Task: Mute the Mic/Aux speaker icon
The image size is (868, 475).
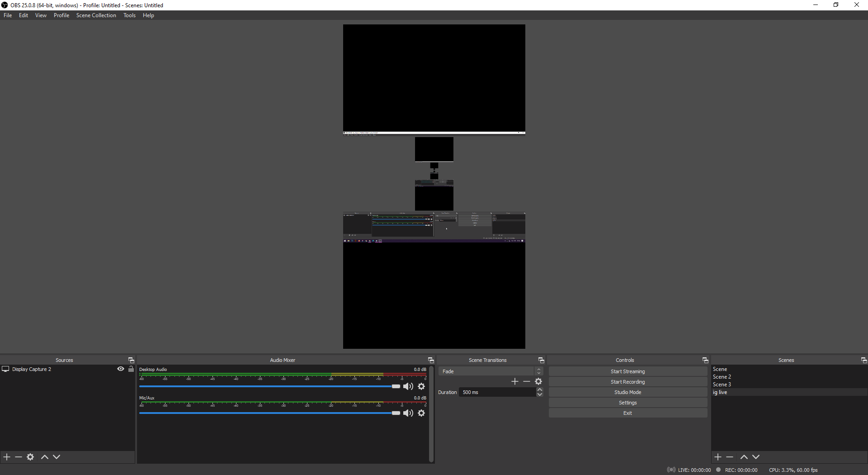Action: point(408,413)
